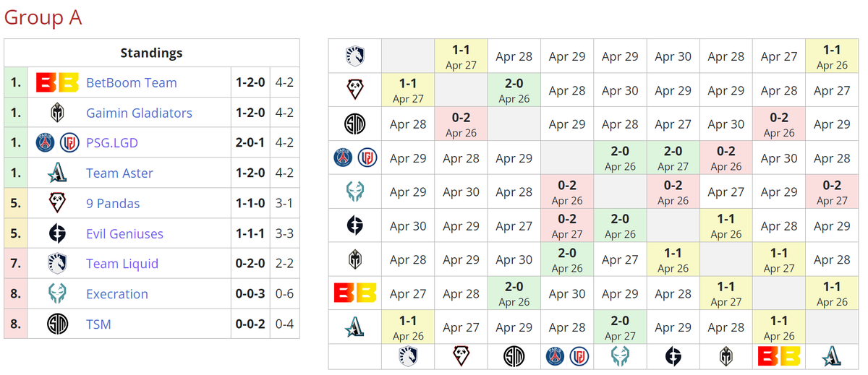This screenshot has height=375, width=868.
Task: Open the TSM team link
Action: point(98,324)
